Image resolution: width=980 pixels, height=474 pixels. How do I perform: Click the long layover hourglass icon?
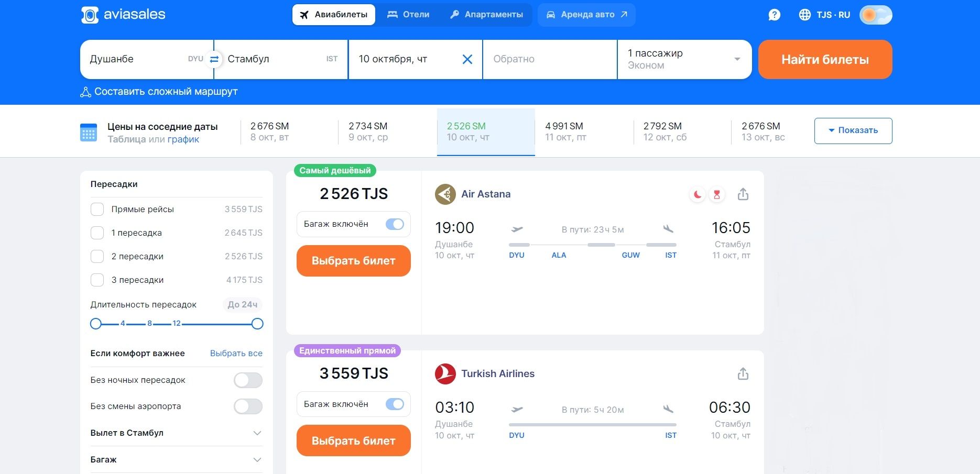pyautogui.click(x=716, y=195)
